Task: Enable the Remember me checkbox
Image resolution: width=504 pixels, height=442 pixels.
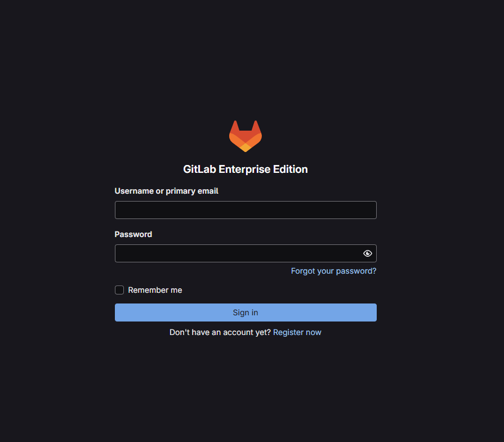Action: pos(119,290)
